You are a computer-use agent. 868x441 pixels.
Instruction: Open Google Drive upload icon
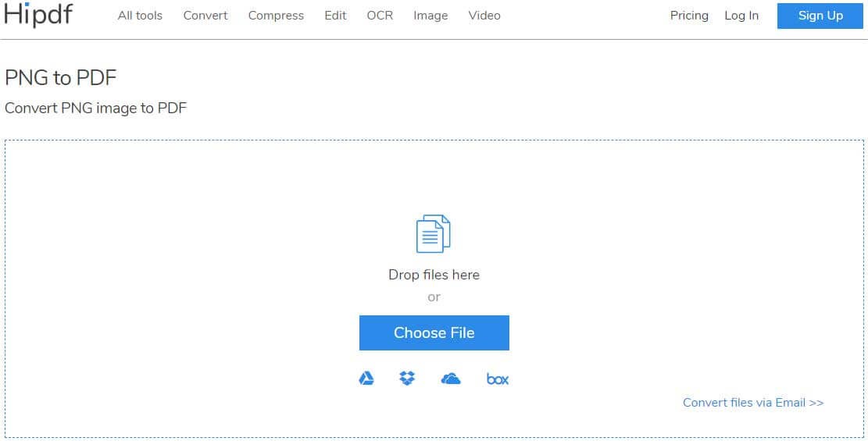(x=366, y=379)
